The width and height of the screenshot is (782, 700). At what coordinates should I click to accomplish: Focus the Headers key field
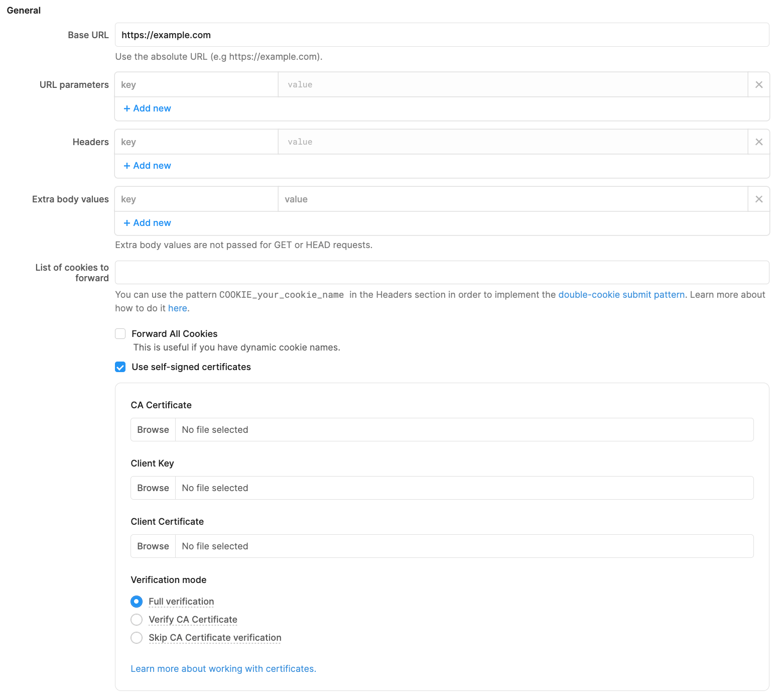click(x=196, y=142)
